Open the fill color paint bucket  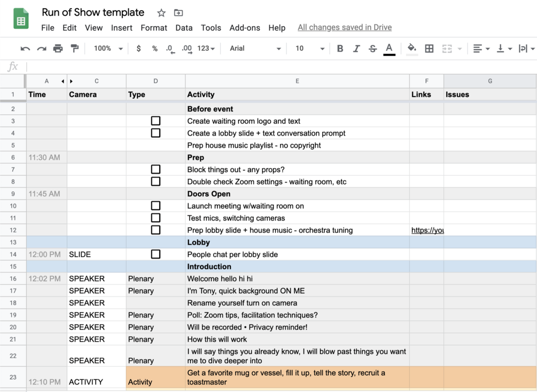click(x=411, y=49)
